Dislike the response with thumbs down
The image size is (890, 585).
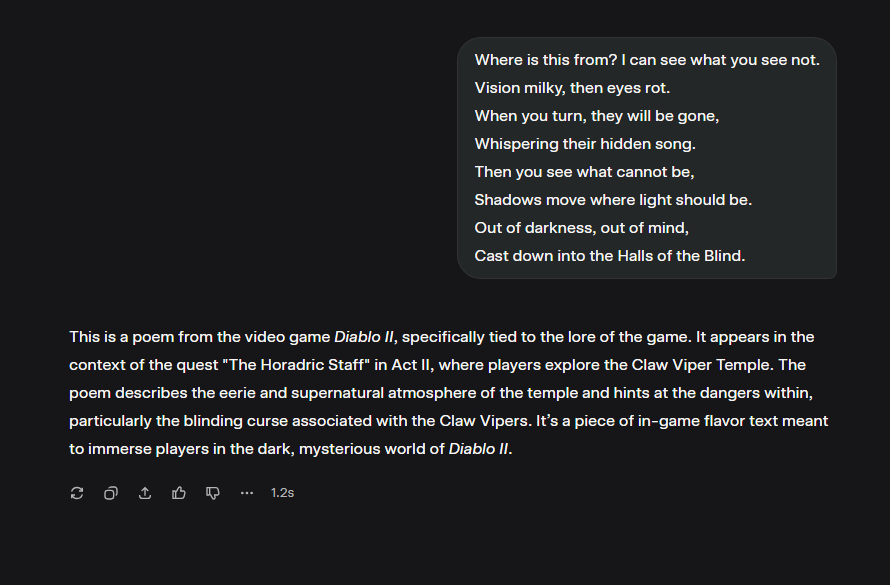[x=213, y=493]
